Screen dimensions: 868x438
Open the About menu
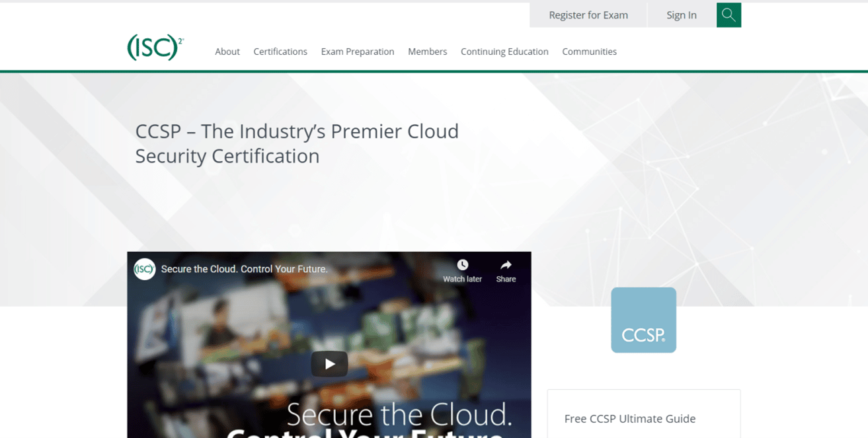click(x=227, y=52)
